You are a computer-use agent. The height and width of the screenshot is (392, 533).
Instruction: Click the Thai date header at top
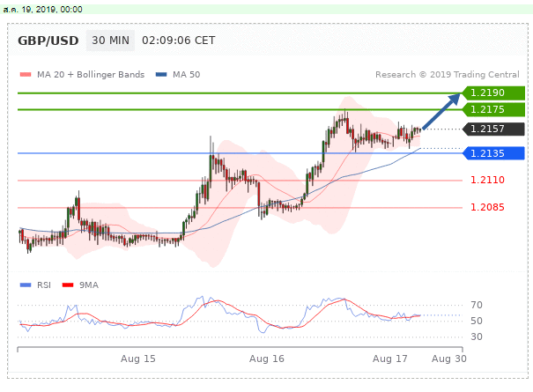[x=43, y=10]
